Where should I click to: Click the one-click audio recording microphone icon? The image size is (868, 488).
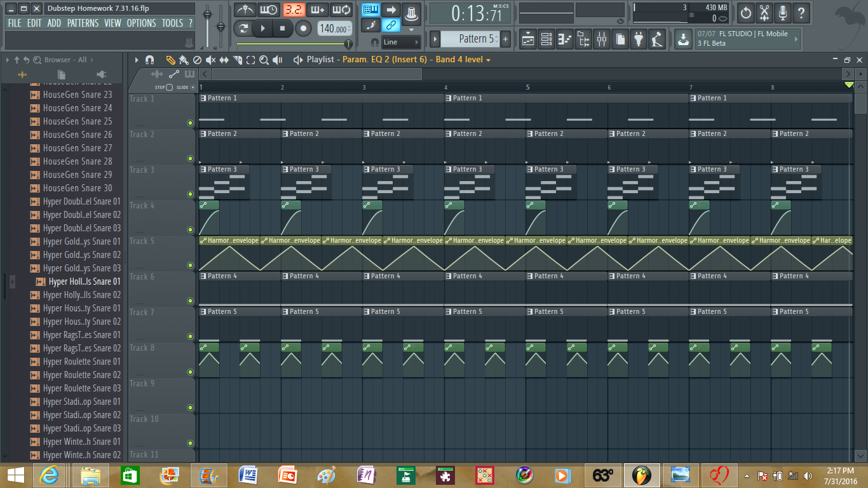point(783,12)
